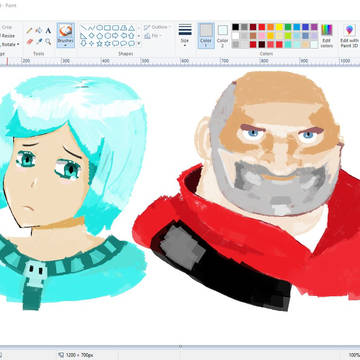
Task: Pick the lime green swatch
Action: (x=288, y=36)
